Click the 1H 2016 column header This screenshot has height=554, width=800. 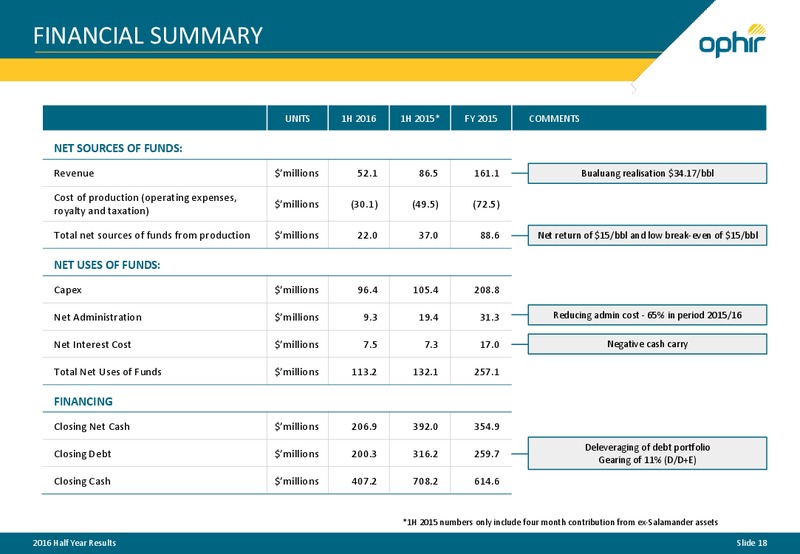pyautogui.click(x=359, y=118)
